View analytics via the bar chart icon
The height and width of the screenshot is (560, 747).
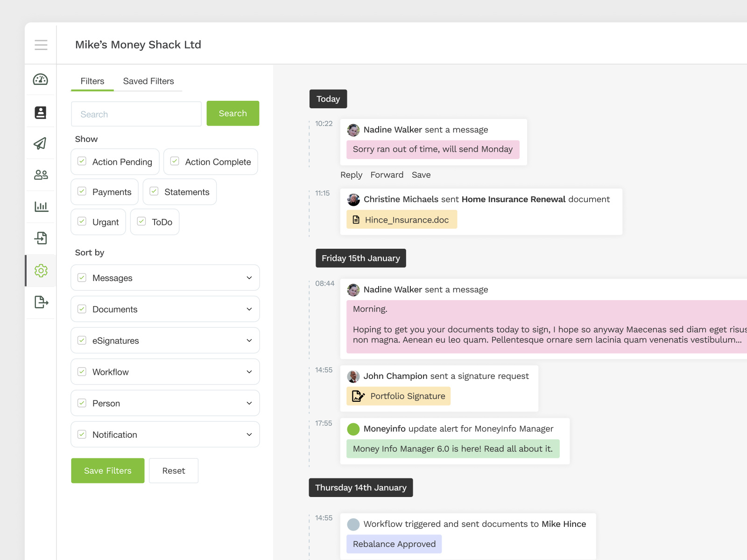tap(41, 206)
